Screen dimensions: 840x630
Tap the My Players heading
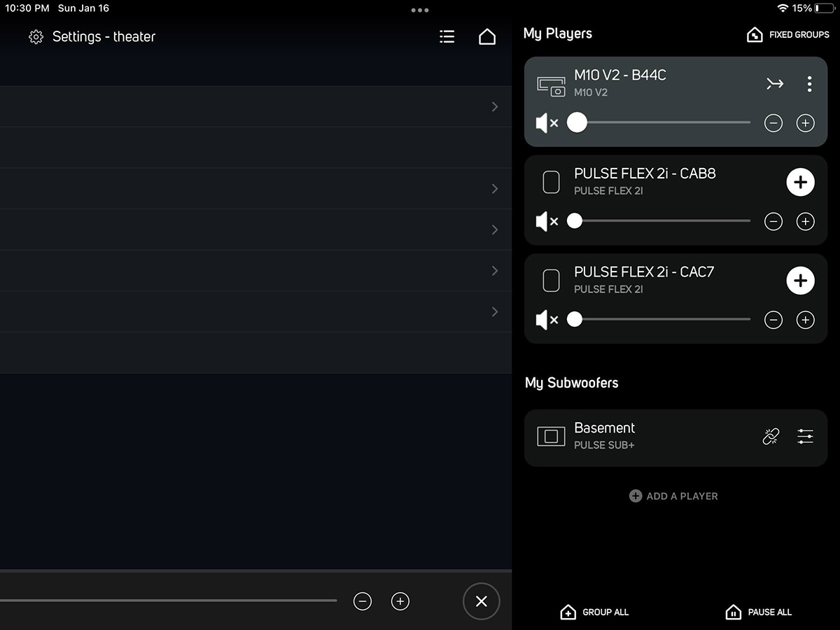558,34
